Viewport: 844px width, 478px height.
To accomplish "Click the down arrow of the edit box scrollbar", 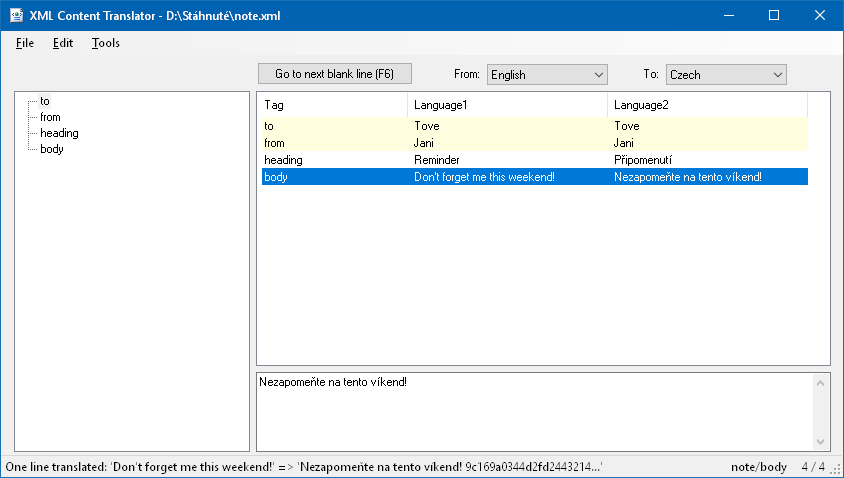I will (821, 441).
